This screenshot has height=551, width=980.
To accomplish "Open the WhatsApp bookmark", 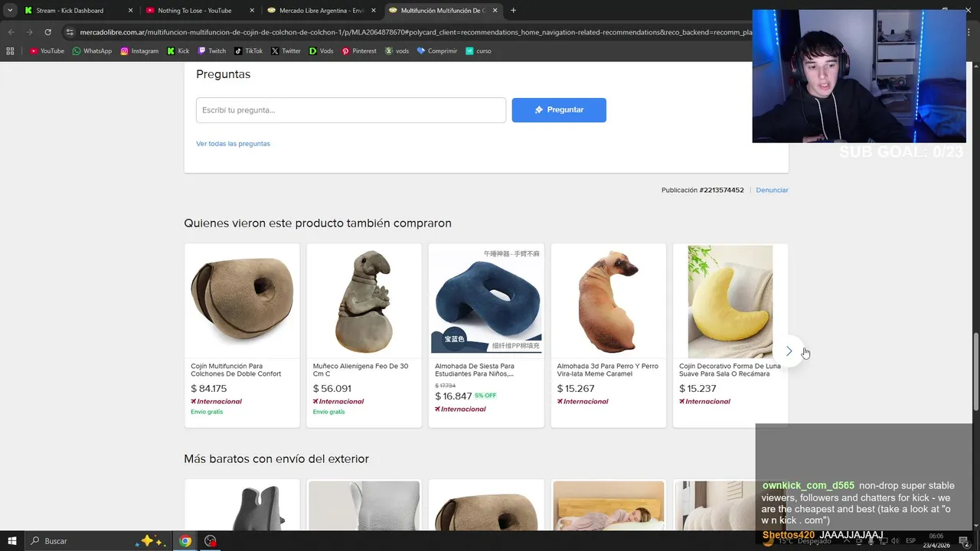I will point(92,51).
